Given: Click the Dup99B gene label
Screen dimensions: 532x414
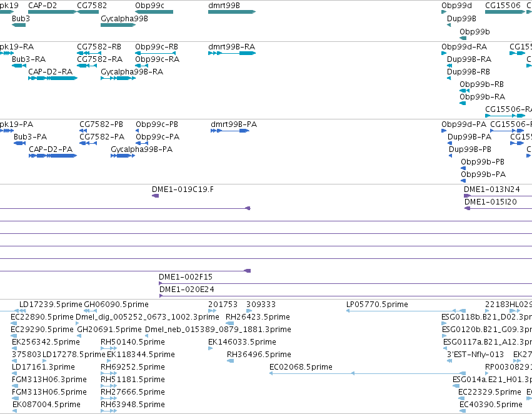Looking at the screenshot, I should tap(461, 19).
